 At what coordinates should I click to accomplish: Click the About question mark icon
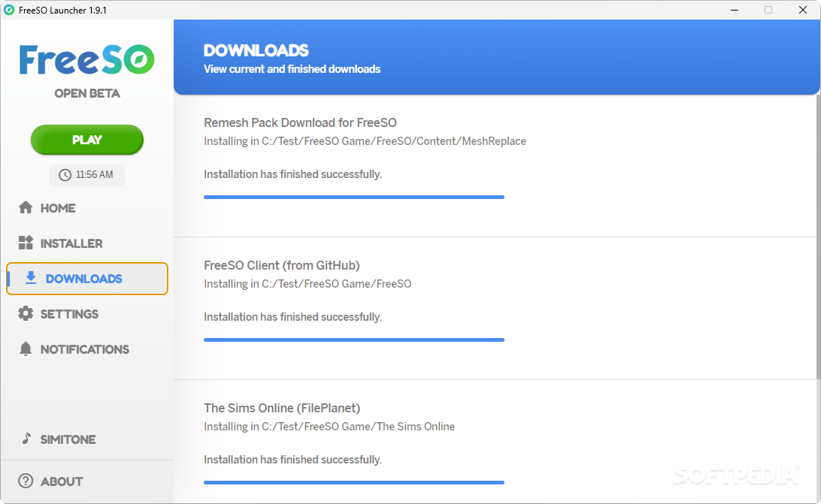(26, 481)
